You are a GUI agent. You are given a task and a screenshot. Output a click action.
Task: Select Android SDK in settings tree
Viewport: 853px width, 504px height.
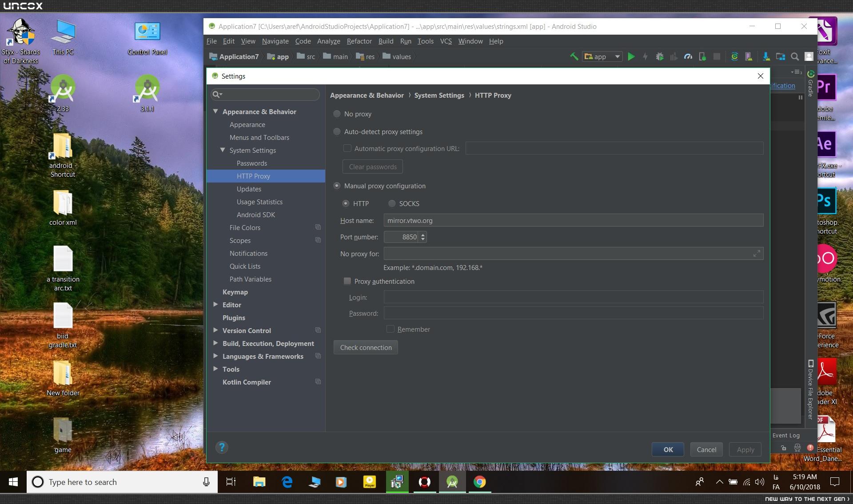(x=256, y=214)
